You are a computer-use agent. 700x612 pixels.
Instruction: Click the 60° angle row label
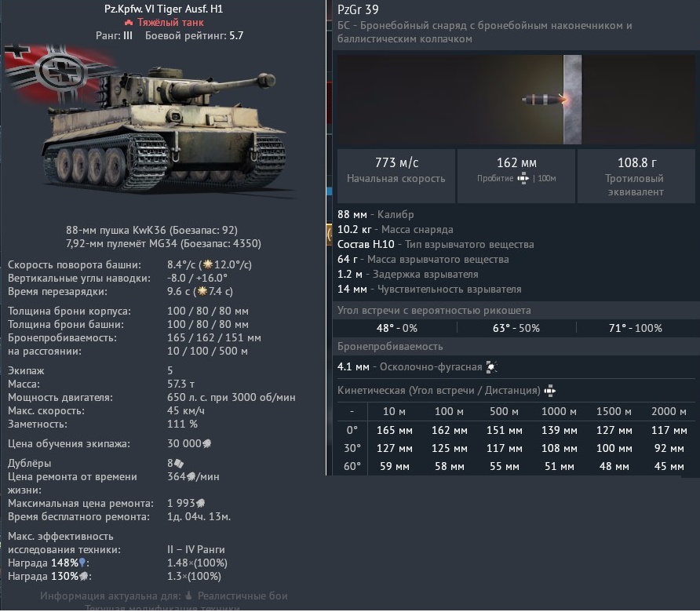[x=352, y=467]
